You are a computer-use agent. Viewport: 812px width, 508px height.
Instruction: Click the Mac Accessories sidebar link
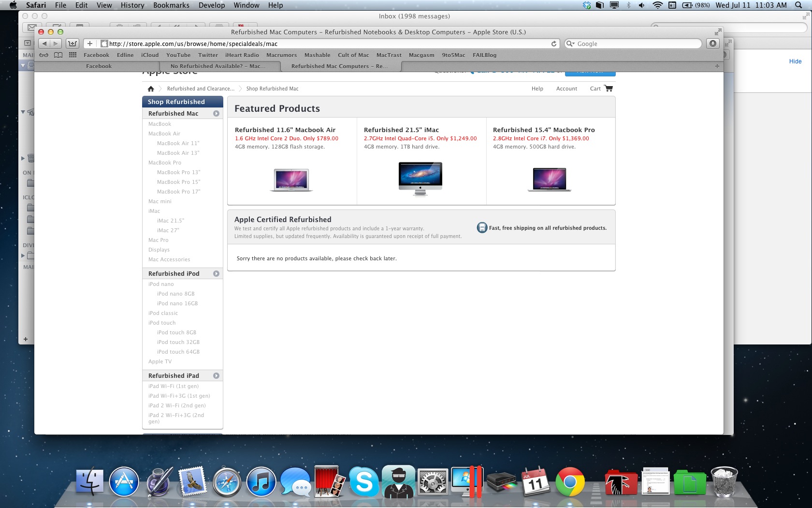tap(169, 259)
